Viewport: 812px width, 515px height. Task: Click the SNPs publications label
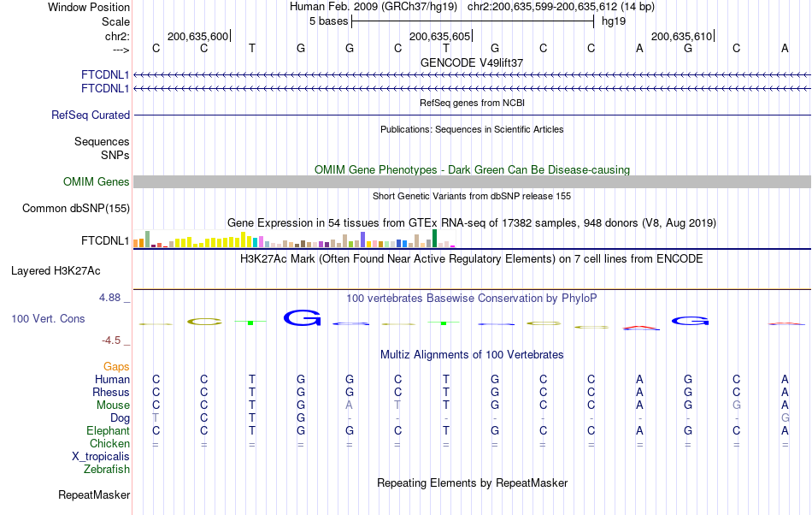(x=115, y=155)
